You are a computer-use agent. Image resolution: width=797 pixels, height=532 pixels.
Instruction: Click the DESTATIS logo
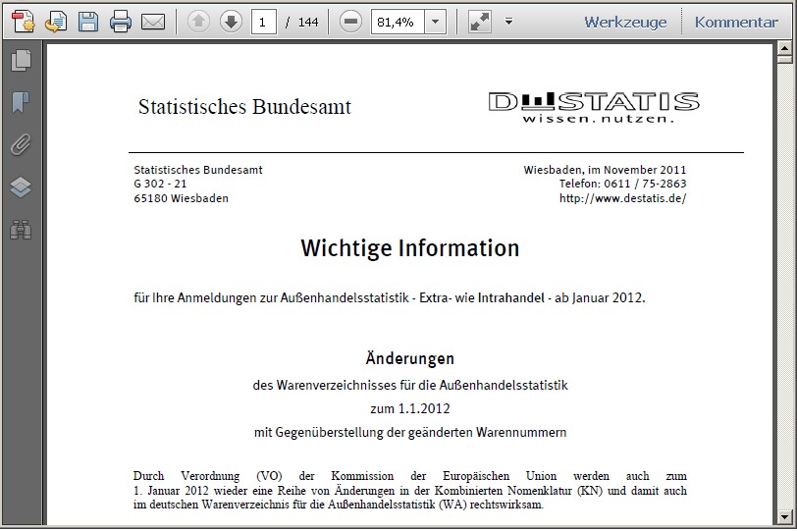[x=594, y=107]
